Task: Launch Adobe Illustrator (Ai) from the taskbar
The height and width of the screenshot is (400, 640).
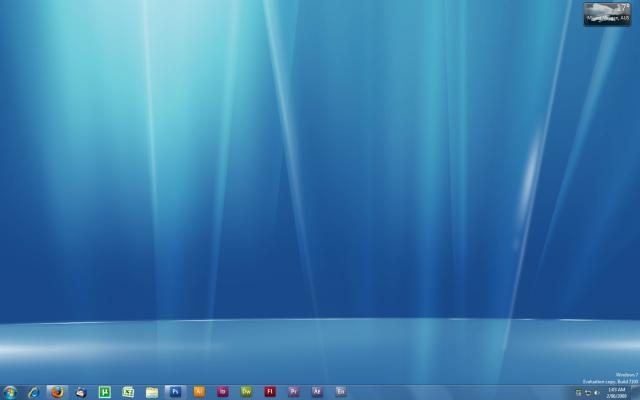Action: (199, 392)
